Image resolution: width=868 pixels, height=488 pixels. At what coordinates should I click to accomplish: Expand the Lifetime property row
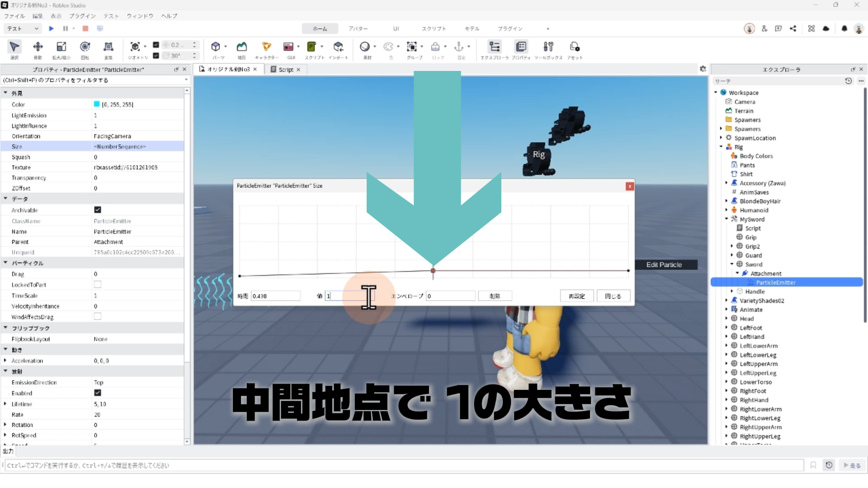click(5, 404)
